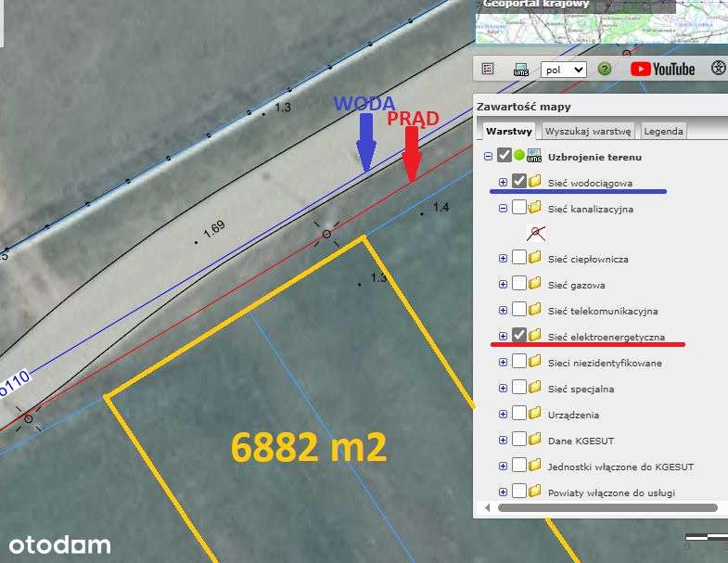The width and height of the screenshot is (728, 563).
Task: Switch to the Wyszukaj warstwę tab
Action: 588,131
